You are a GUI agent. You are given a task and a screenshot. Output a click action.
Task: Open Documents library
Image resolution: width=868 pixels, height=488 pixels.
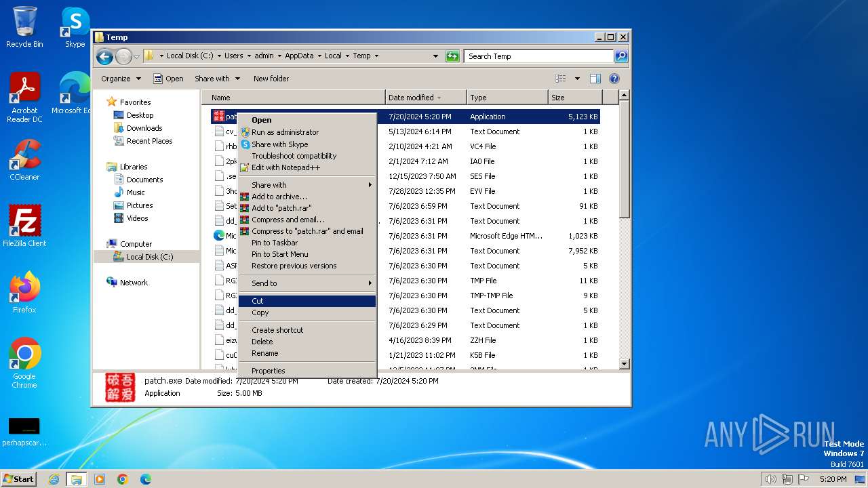pyautogui.click(x=144, y=180)
